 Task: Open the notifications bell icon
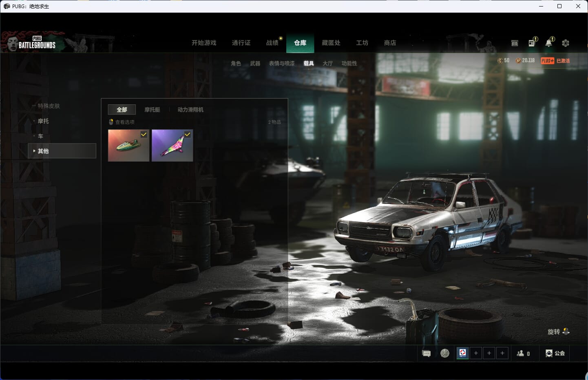click(549, 43)
